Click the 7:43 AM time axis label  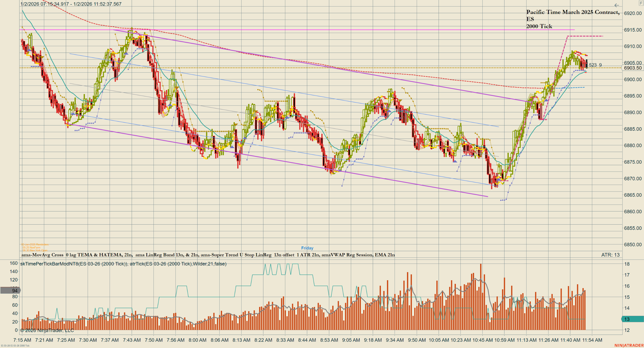(132, 340)
